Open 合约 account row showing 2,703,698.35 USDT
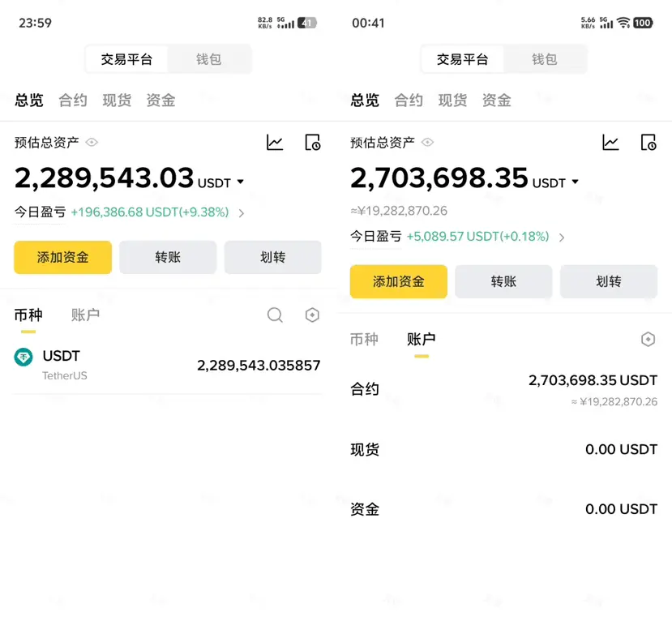672x634 pixels. pyautogui.click(x=503, y=389)
